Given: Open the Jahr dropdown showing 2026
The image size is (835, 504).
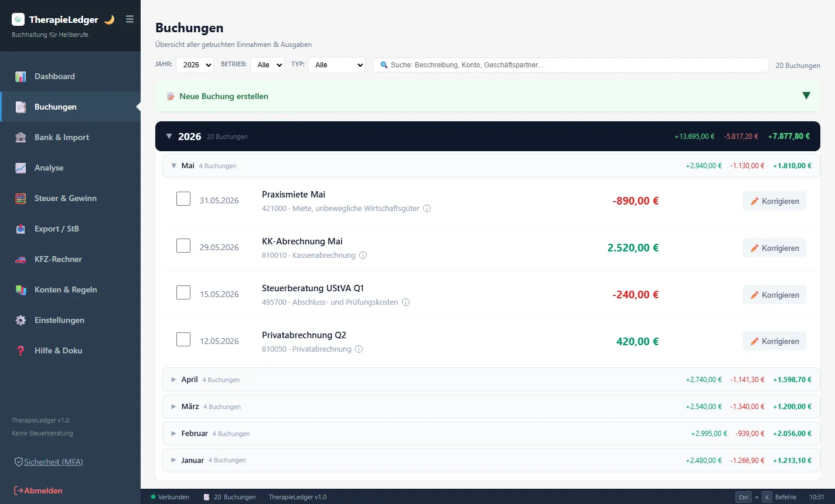Looking at the screenshot, I should coord(195,65).
